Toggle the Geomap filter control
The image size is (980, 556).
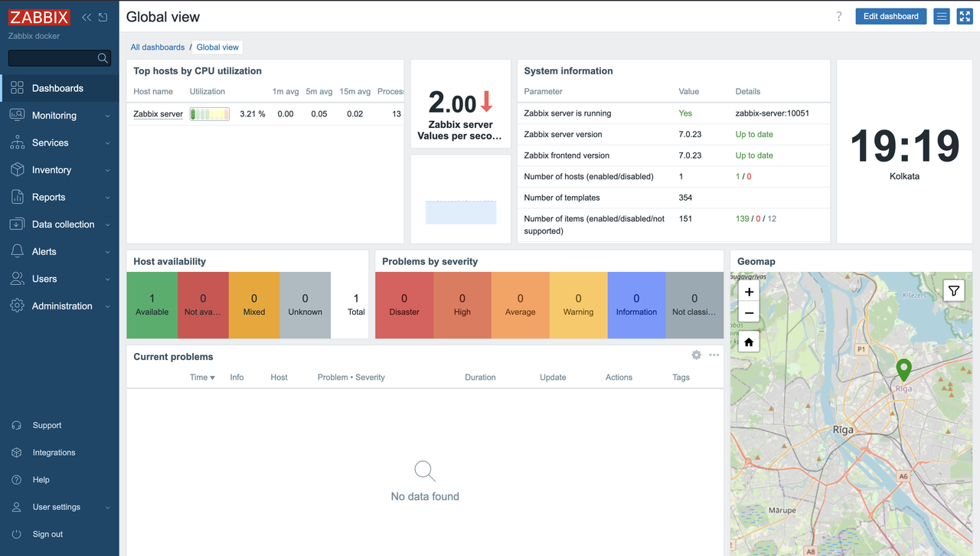pos(953,290)
